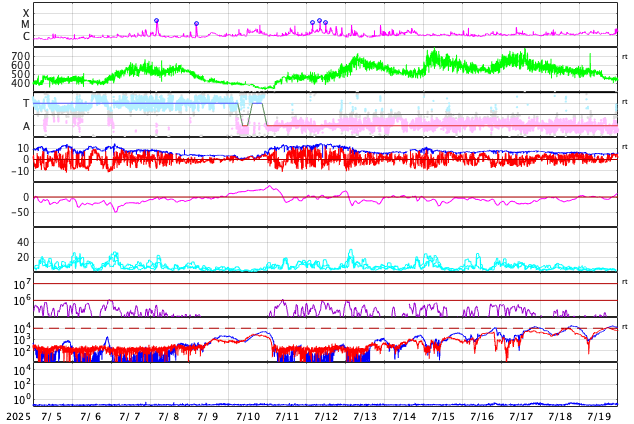Click the 7/13 date label

[x=365, y=417]
